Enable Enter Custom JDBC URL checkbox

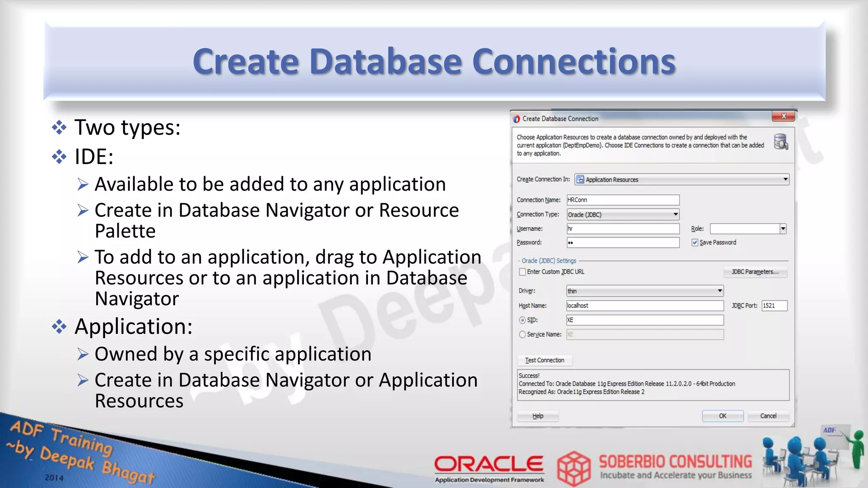pos(523,272)
